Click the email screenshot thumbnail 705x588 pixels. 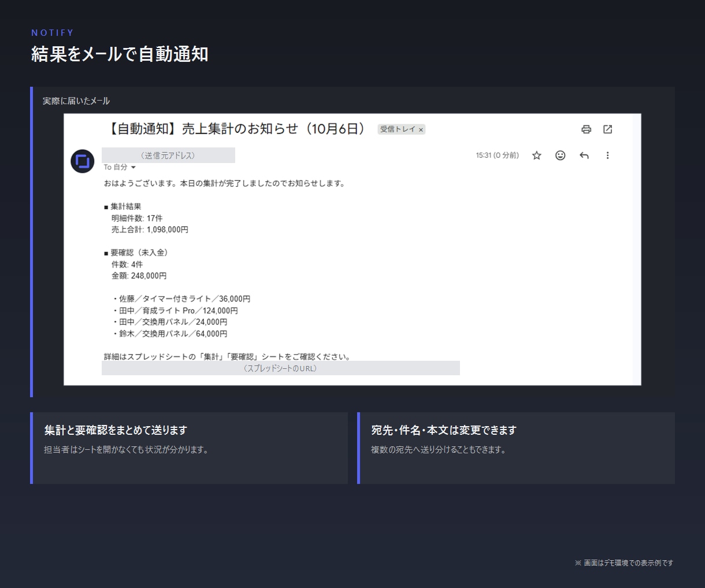click(352, 249)
